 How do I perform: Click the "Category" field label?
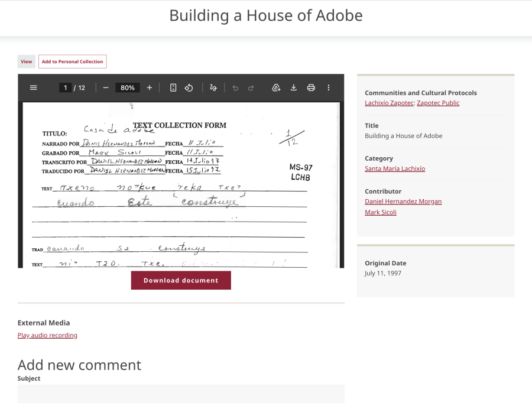tap(379, 158)
